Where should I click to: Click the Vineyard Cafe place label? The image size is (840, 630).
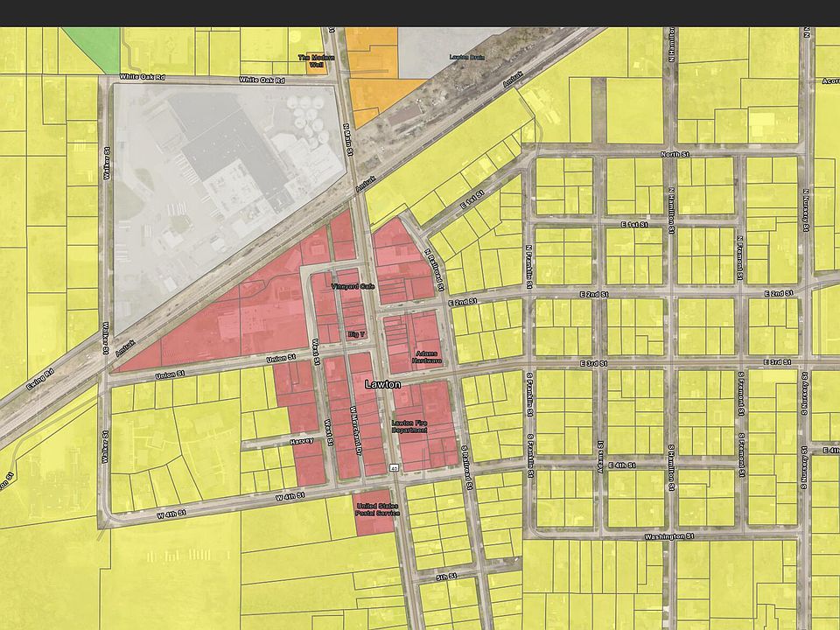[353, 287]
